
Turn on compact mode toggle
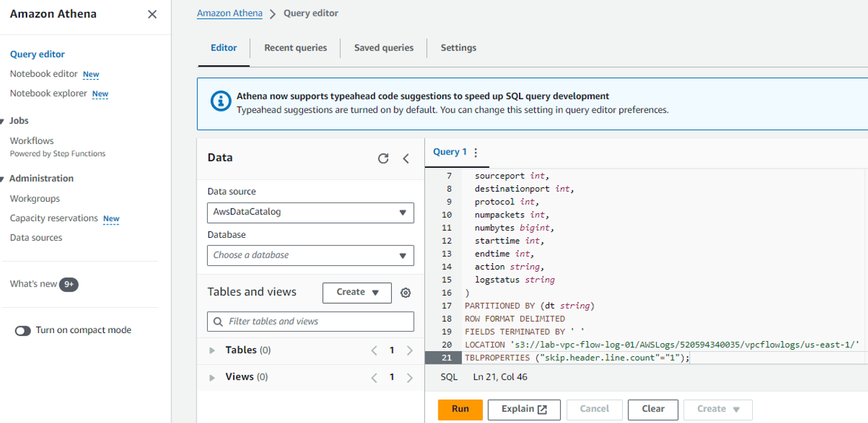click(x=23, y=330)
